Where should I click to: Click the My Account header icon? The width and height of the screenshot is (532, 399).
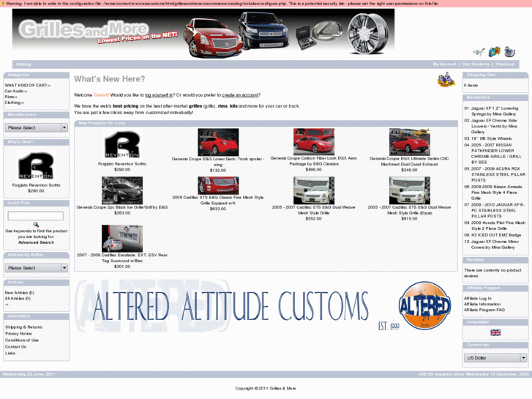(x=479, y=52)
